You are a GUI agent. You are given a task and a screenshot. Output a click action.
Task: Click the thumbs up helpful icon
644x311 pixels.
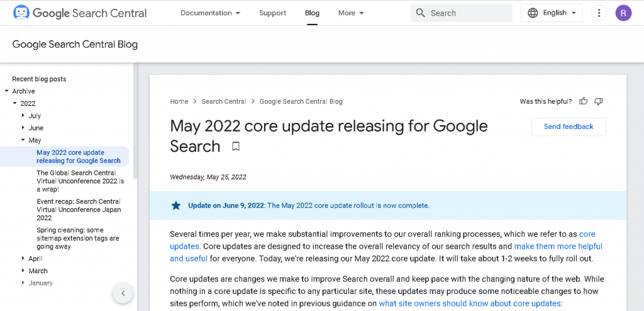584,101
